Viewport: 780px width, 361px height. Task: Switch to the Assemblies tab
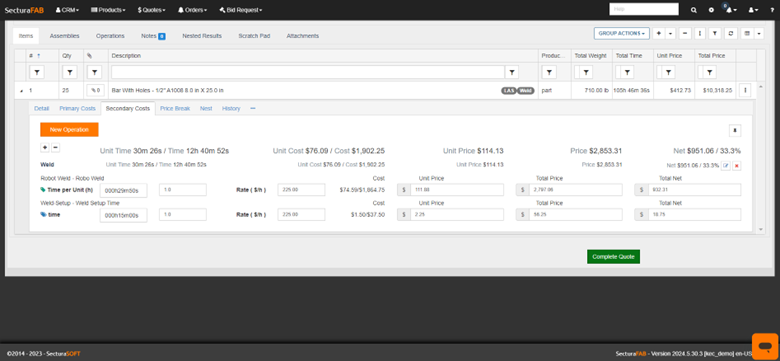64,36
